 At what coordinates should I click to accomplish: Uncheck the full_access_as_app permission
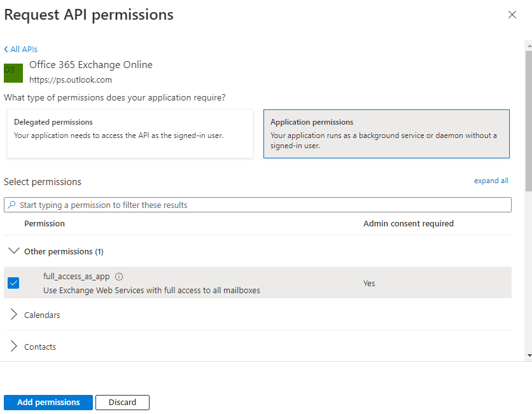[x=13, y=282]
